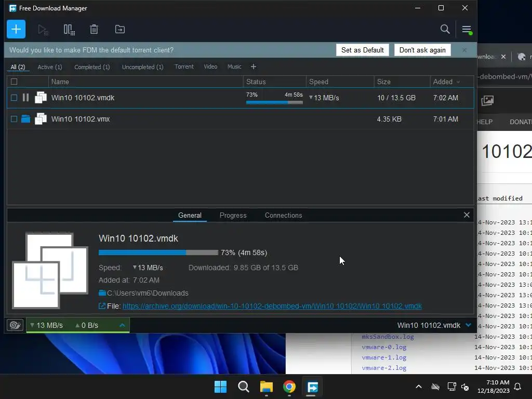Select the General details tab
This screenshot has height=399, width=532.
(190, 216)
